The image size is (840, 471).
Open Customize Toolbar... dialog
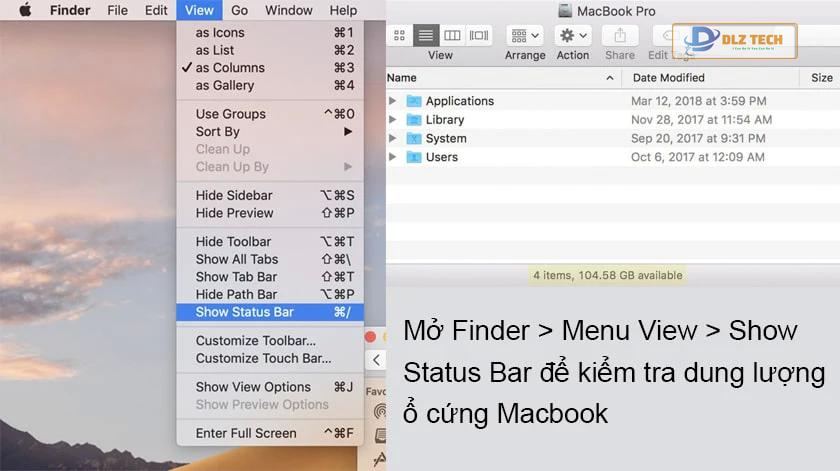[x=270, y=341]
